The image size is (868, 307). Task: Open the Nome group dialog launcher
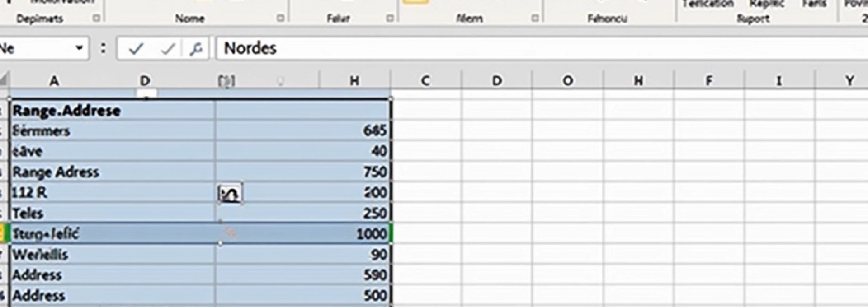(x=280, y=18)
